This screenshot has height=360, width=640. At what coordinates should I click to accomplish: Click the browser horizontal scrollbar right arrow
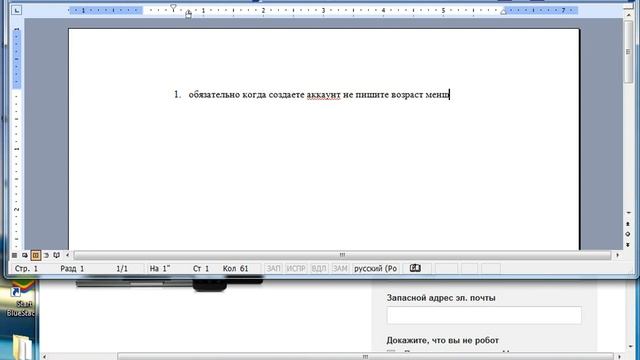point(619,357)
